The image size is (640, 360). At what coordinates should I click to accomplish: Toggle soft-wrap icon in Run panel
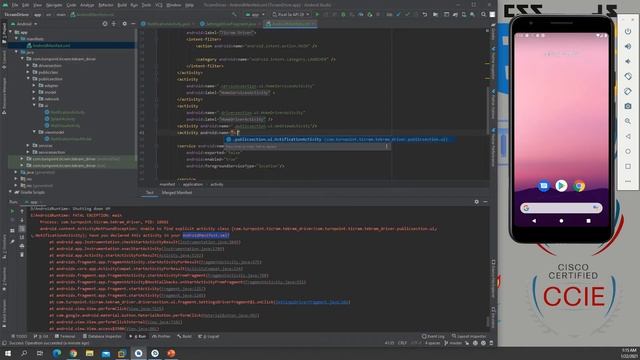coord(22,229)
